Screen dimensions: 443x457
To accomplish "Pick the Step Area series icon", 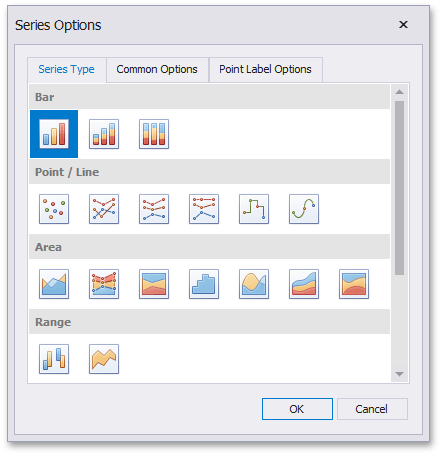I will pyautogui.click(x=204, y=284).
